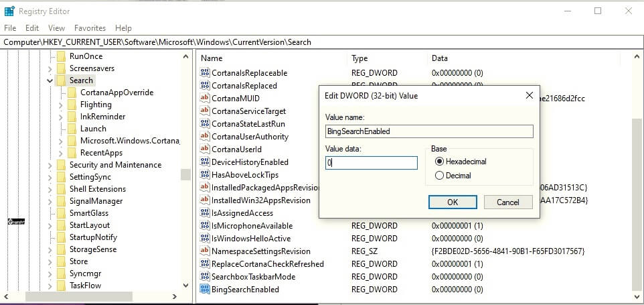
Task: Click the CortanaAppOverride folder icon
Action: (x=72, y=93)
